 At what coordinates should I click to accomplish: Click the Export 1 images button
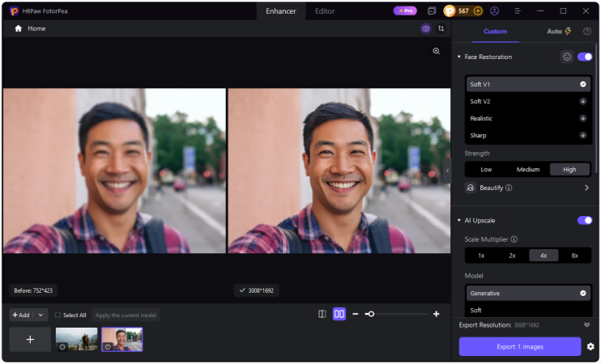point(520,346)
